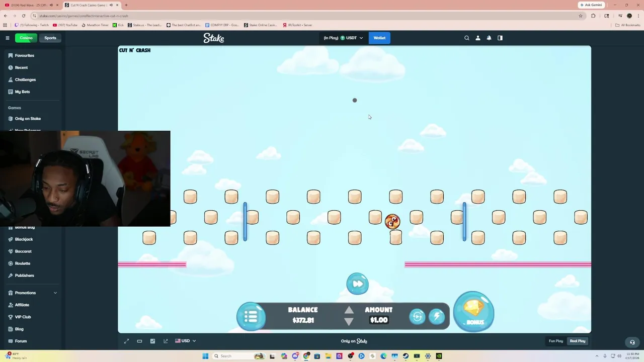Open the Stake hamburger menu icon
Screen dimensions: 644x362
[x=8, y=38]
